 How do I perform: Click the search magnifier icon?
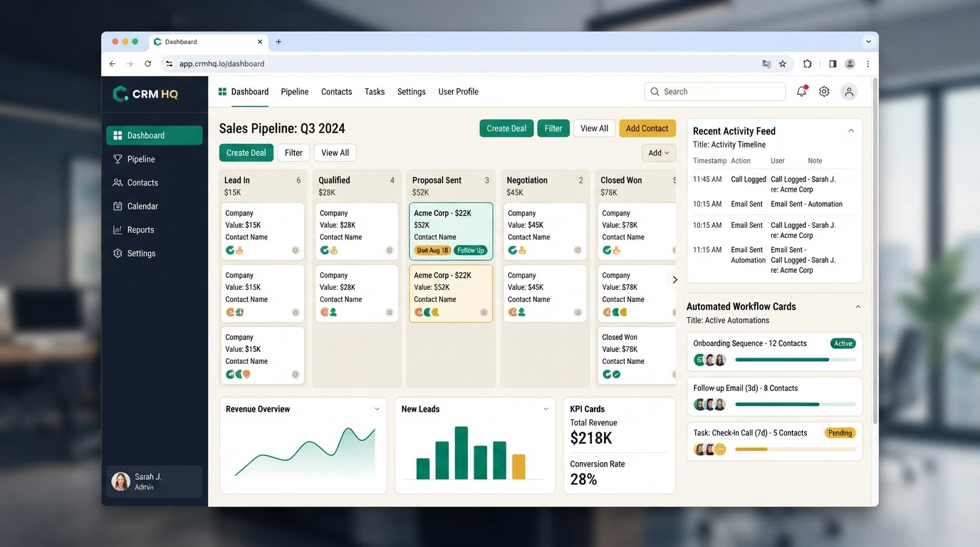click(x=655, y=91)
